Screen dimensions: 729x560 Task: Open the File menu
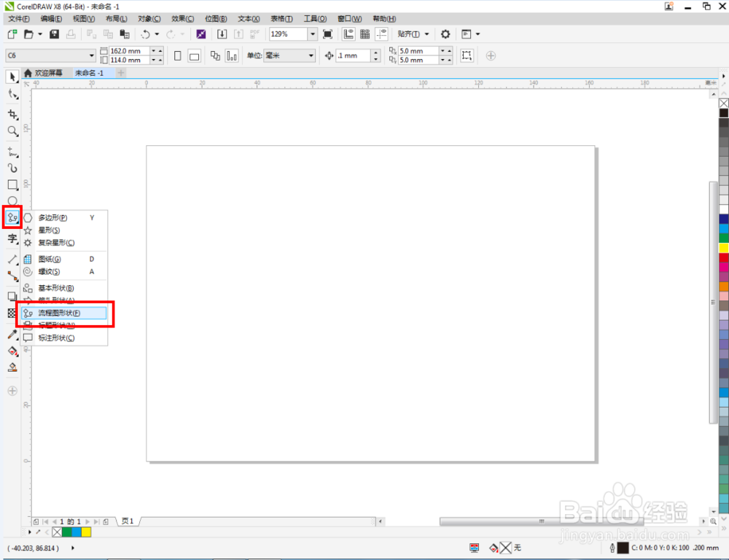coord(19,19)
